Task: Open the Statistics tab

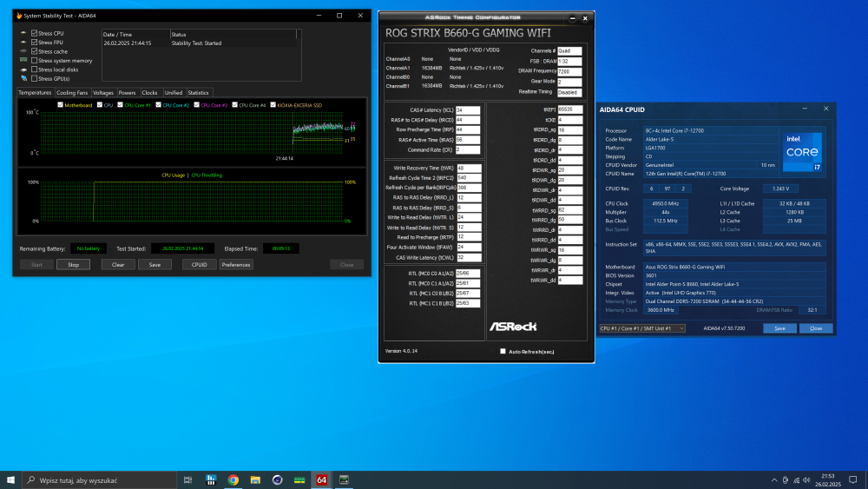Action: click(x=199, y=93)
